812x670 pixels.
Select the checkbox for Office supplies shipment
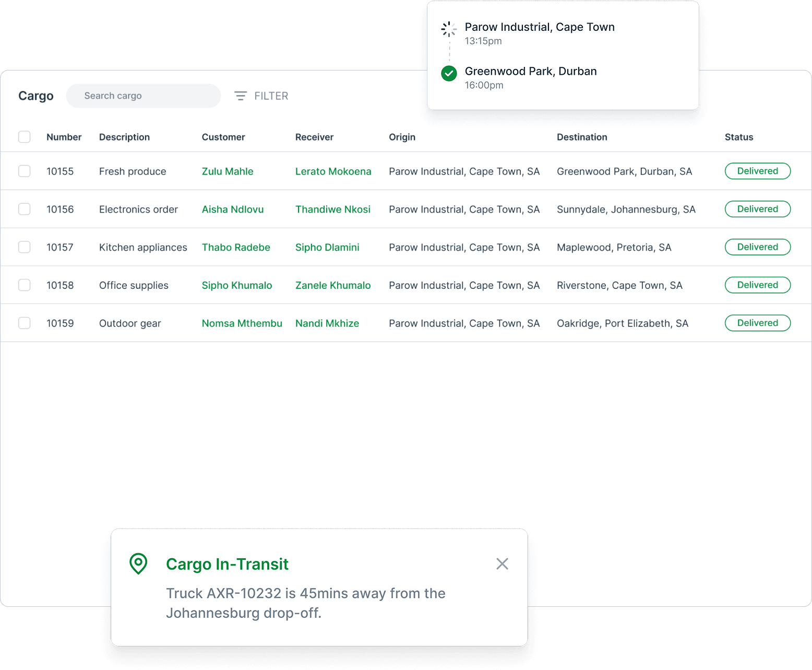coord(24,285)
